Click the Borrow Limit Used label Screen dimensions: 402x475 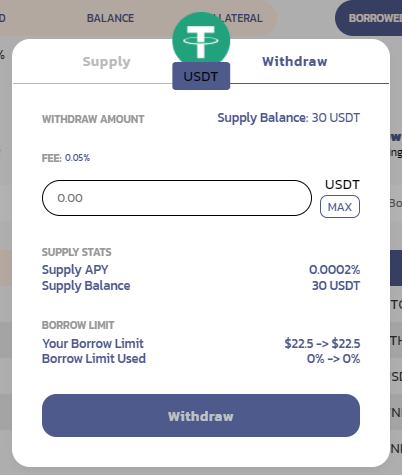(x=94, y=359)
